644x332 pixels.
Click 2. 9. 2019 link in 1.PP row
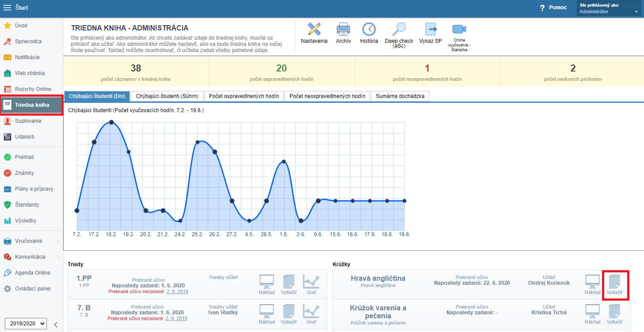coord(177,291)
